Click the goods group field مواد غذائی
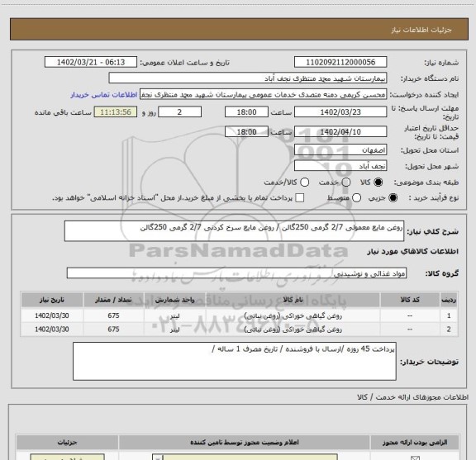The height and width of the screenshot is (460, 476). pos(236,273)
